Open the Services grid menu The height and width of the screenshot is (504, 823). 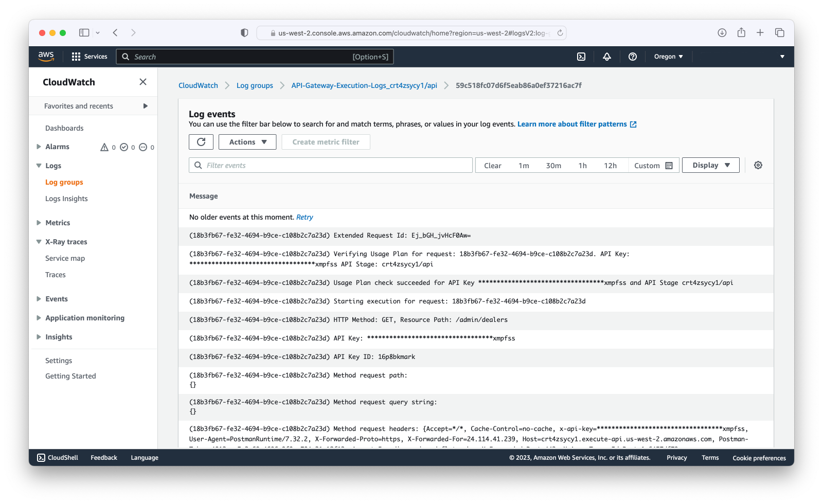(x=90, y=57)
